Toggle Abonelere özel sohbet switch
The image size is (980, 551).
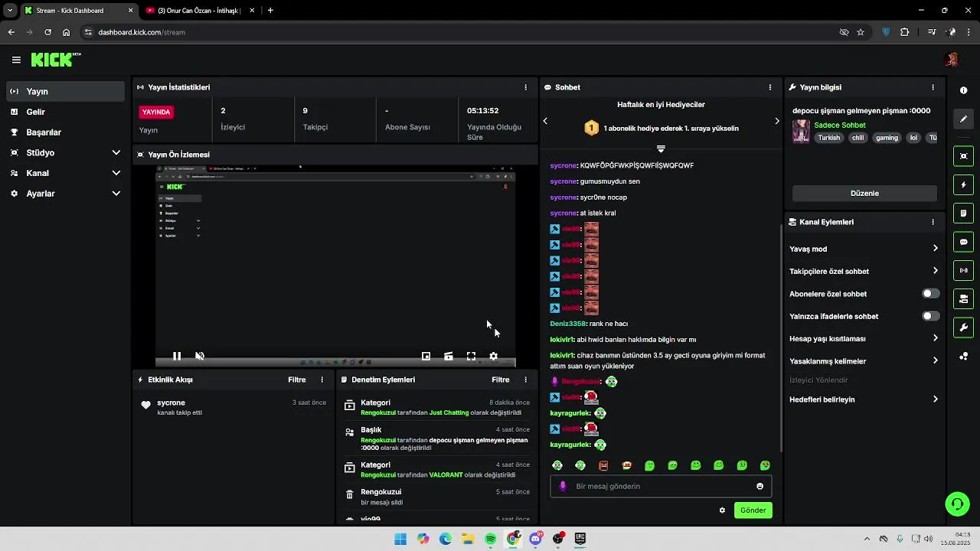pyautogui.click(x=930, y=294)
